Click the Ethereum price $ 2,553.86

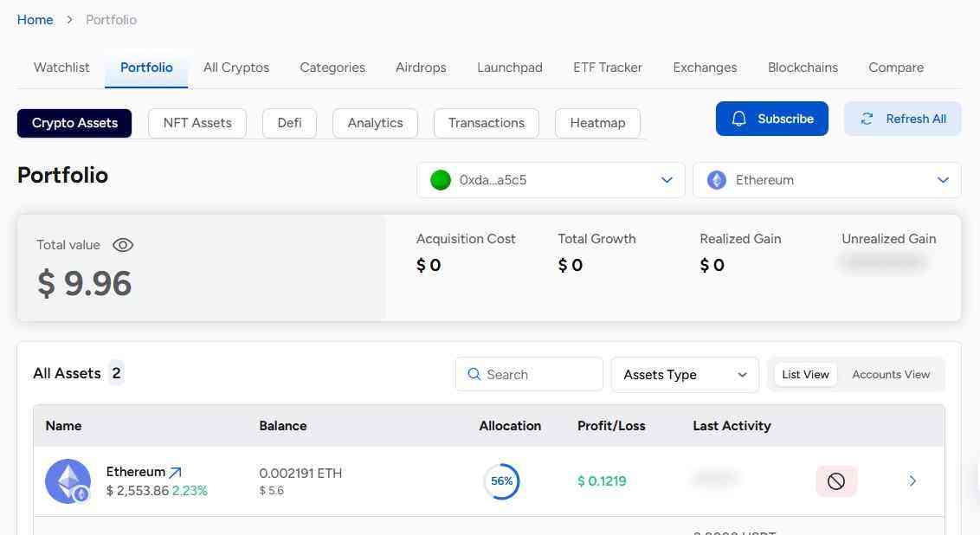[138, 491]
